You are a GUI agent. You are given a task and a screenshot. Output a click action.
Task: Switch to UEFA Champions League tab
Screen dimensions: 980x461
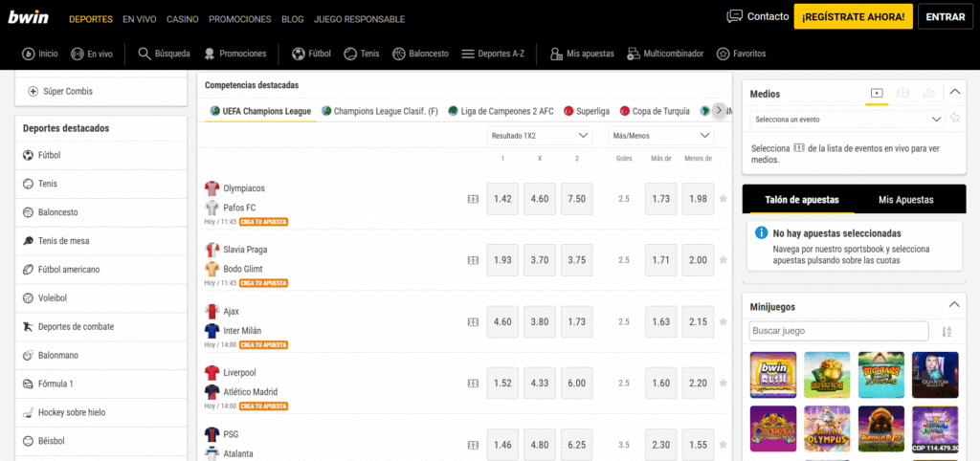click(260, 111)
